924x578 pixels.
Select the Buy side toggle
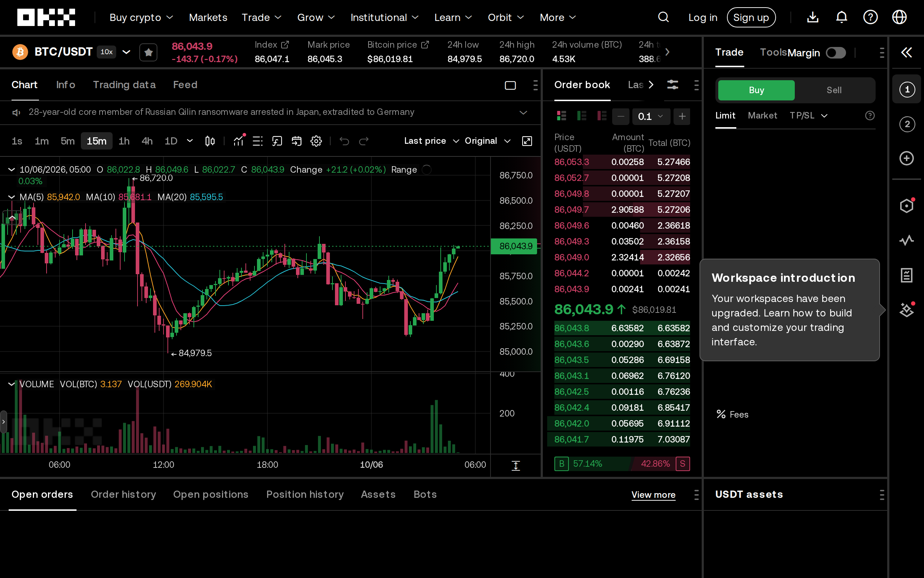click(x=757, y=90)
